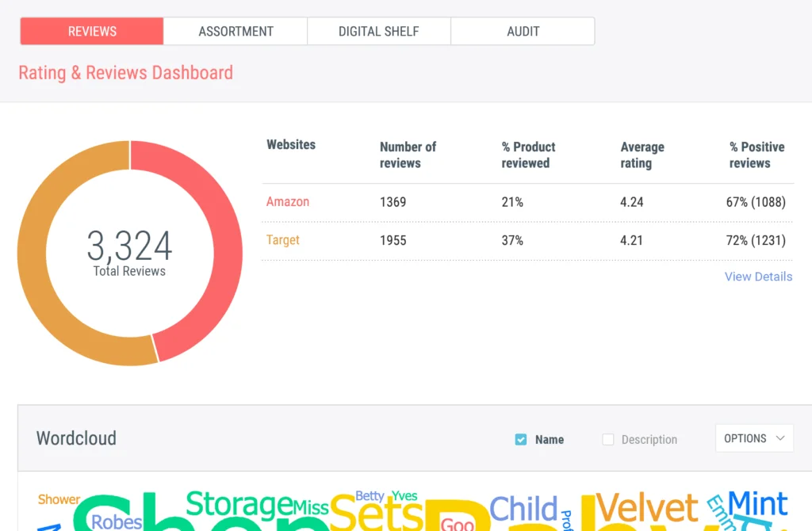Viewport: 812px width, 531px height.
Task: Open the Amazon website row link
Action: 288,202
